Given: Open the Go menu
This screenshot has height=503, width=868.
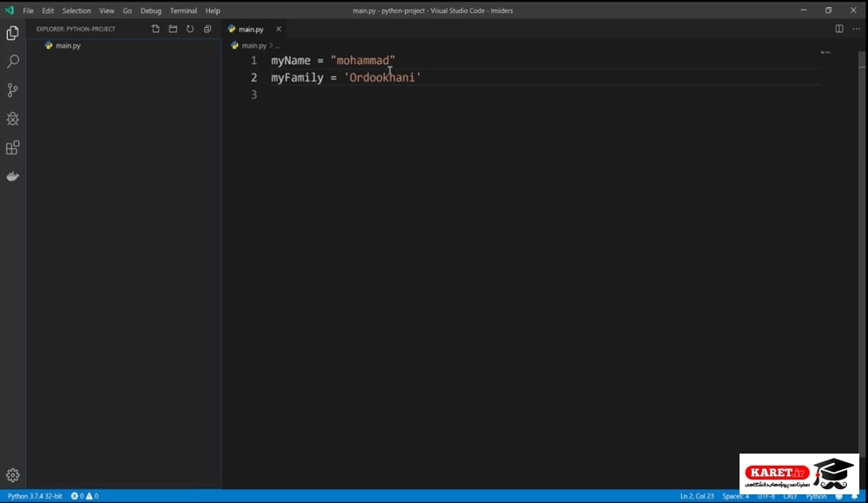Looking at the screenshot, I should (x=128, y=10).
